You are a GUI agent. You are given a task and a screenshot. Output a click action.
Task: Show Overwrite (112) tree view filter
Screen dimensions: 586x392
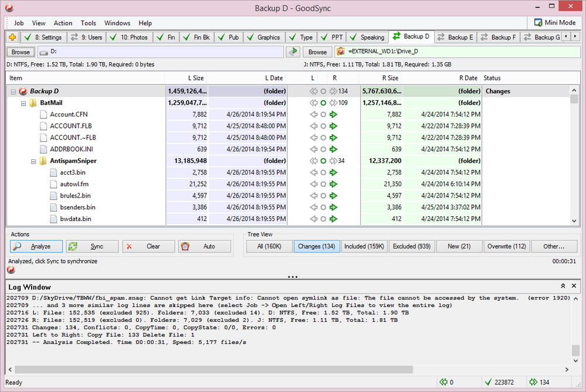[x=506, y=246]
